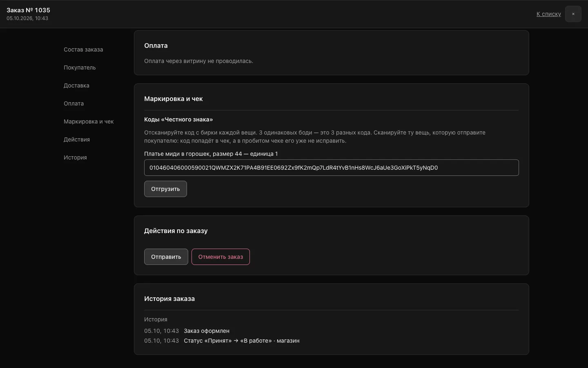Open «Оплата» side navigation item
588x368 pixels.
pos(73,103)
